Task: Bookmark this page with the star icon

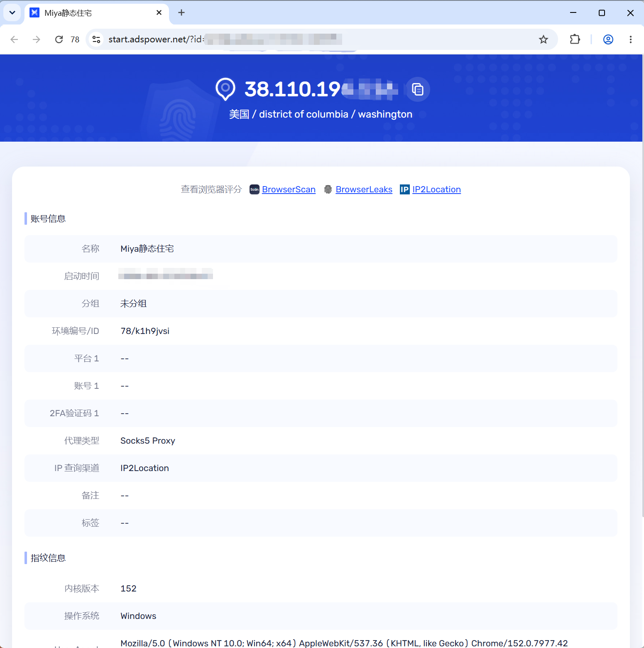Action: click(543, 39)
